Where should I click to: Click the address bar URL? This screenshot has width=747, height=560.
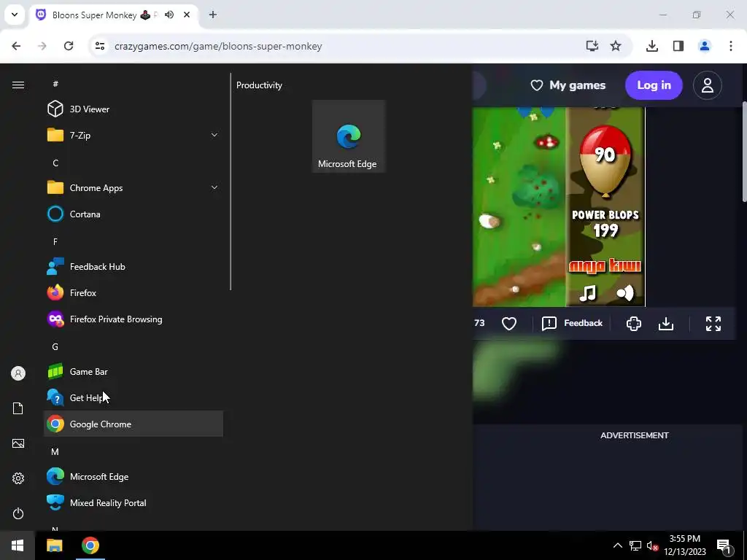coord(218,46)
